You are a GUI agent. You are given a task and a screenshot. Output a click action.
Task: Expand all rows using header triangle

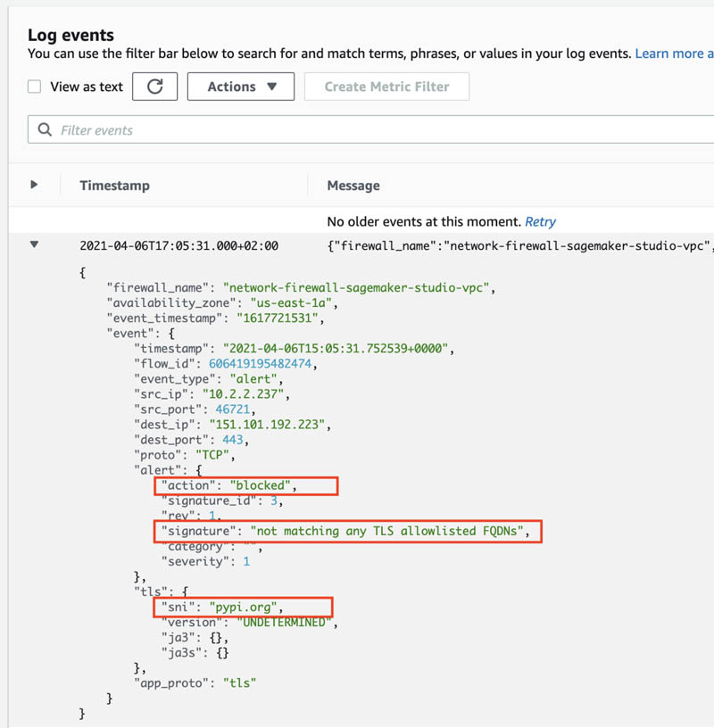click(34, 185)
